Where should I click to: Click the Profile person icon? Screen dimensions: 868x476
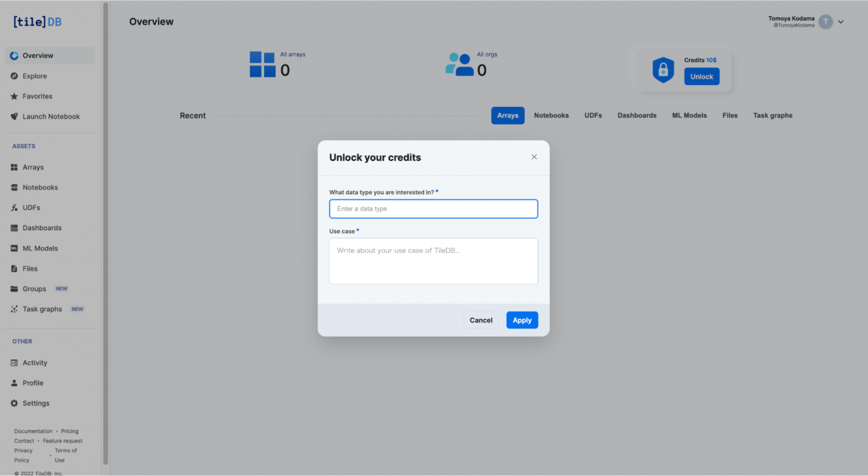tap(14, 383)
